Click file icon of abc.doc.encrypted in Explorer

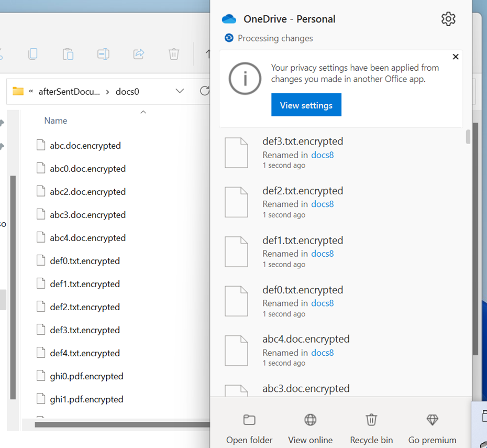click(x=41, y=145)
